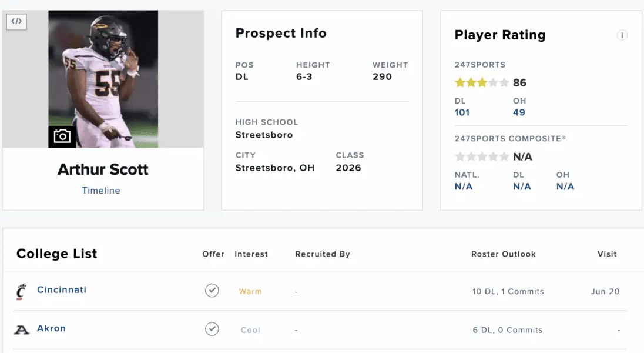Viewport: 644px width, 353px height.
Task: Click the Interest column header
Action: point(251,254)
